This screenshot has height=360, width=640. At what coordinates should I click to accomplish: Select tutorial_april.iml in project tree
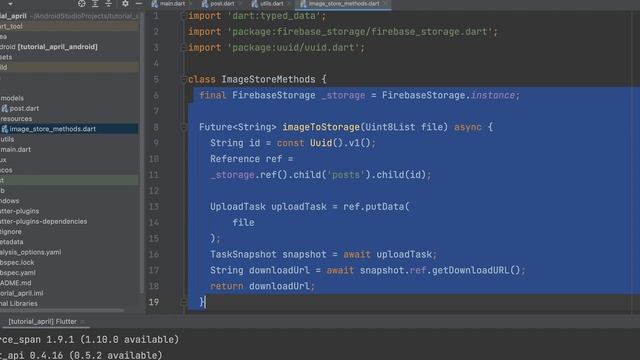click(x=22, y=293)
